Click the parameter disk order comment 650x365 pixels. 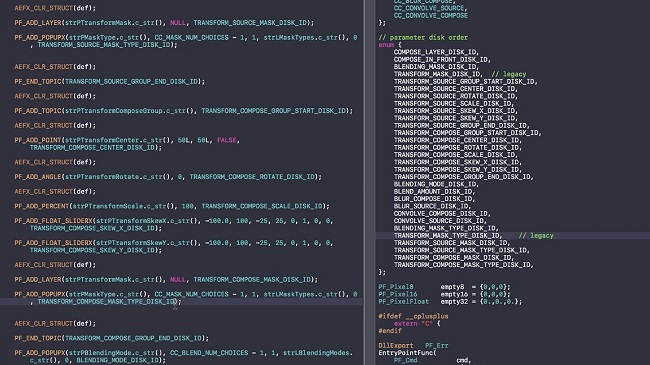[423, 37]
